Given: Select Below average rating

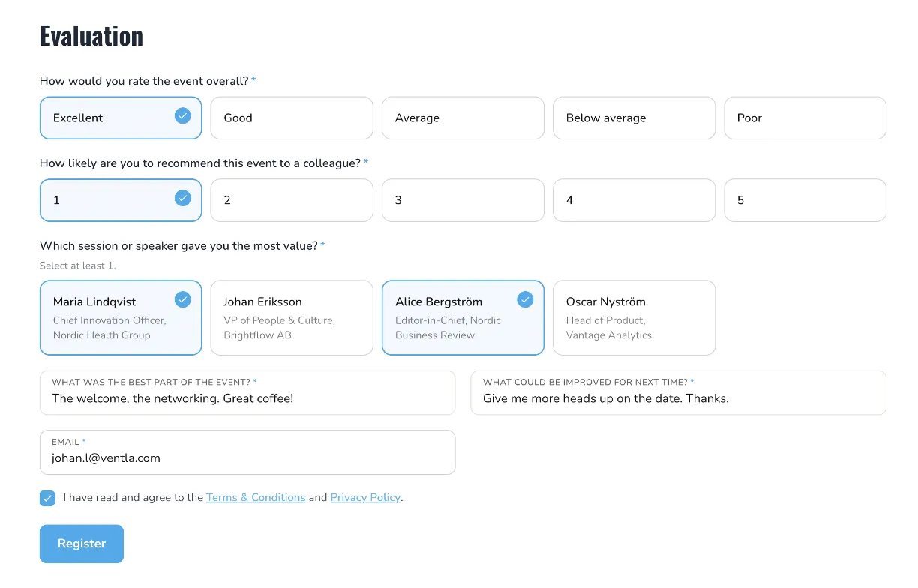Looking at the screenshot, I should pos(634,118).
